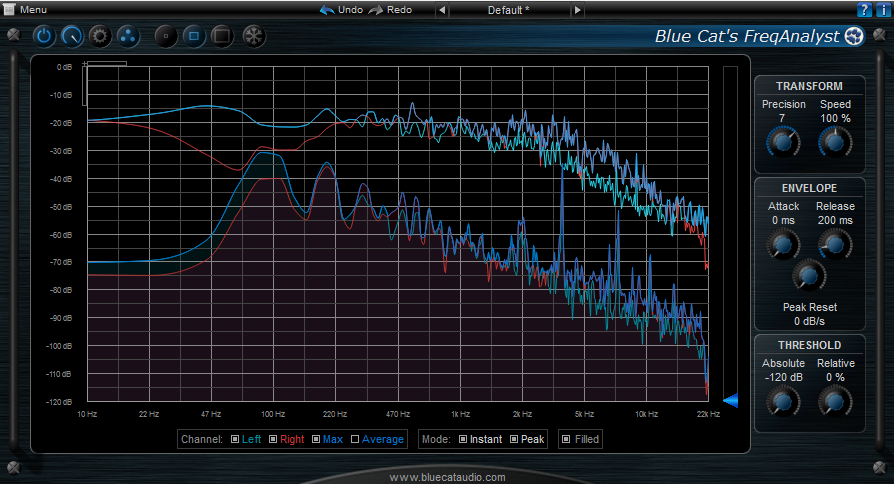Click the Absolute threshold knob

click(783, 401)
